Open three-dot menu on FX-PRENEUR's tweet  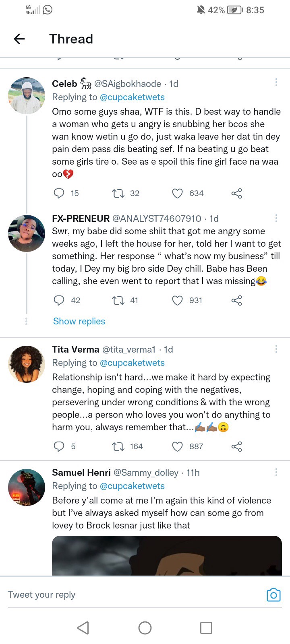pyautogui.click(x=276, y=218)
